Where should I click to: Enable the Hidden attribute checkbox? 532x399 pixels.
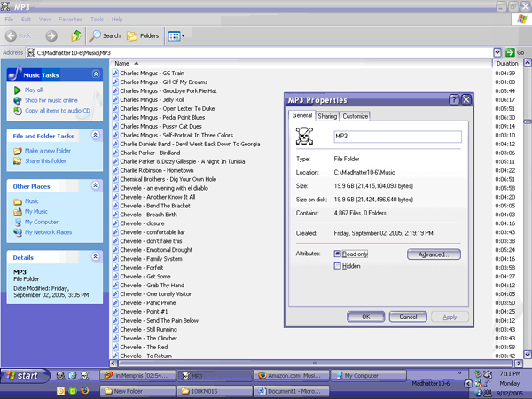(x=338, y=266)
